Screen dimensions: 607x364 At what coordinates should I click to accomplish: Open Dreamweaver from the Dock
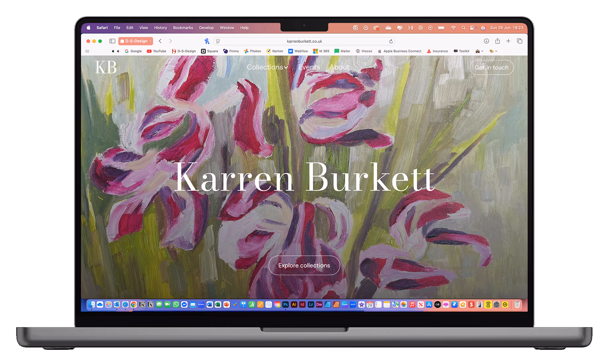tap(319, 304)
